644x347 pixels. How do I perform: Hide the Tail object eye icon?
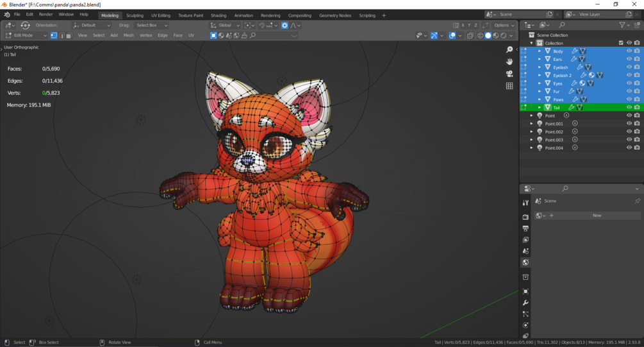629,107
